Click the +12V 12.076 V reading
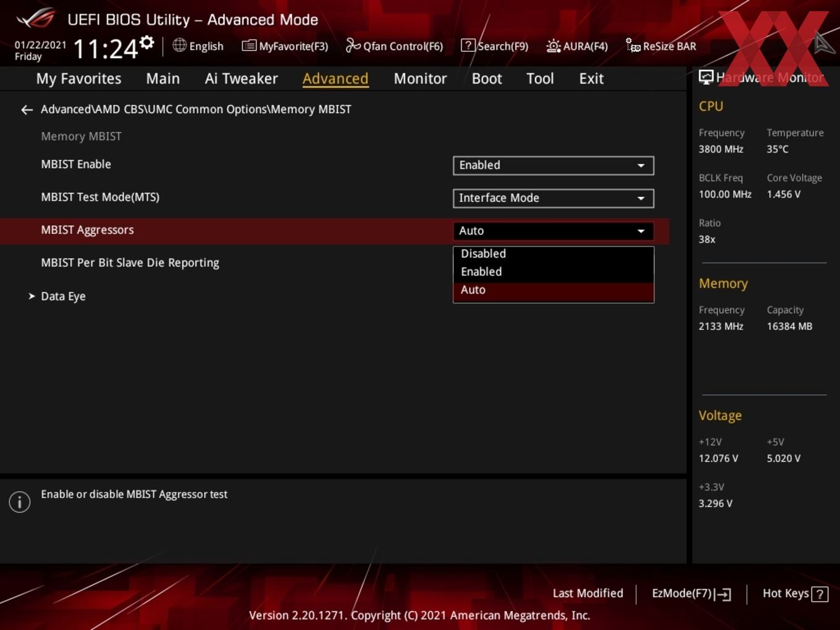840x630 pixels. [718, 459]
